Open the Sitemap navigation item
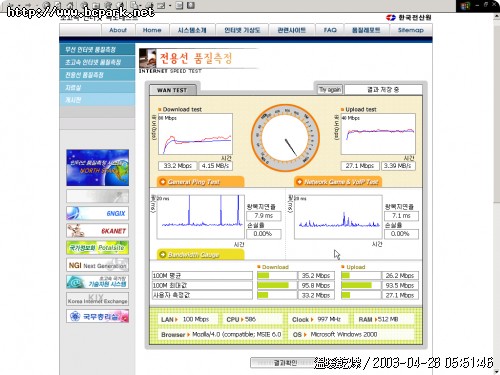This screenshot has width=500, height=375. (x=410, y=30)
